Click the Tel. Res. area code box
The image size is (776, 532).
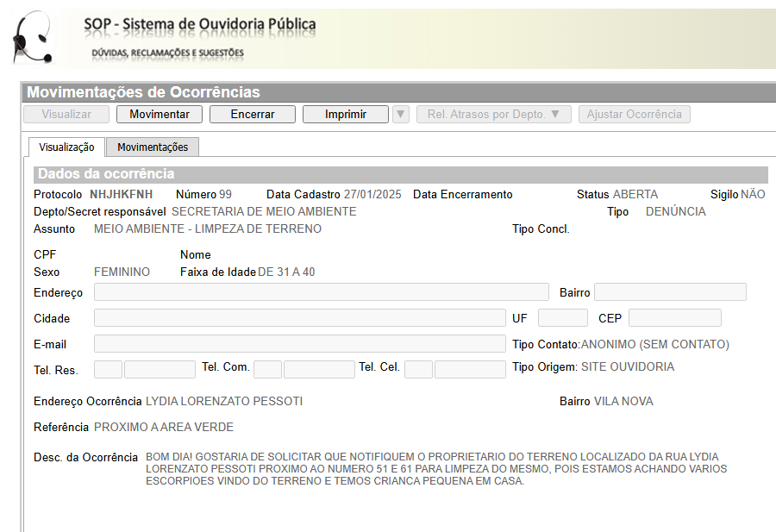pos(108,370)
